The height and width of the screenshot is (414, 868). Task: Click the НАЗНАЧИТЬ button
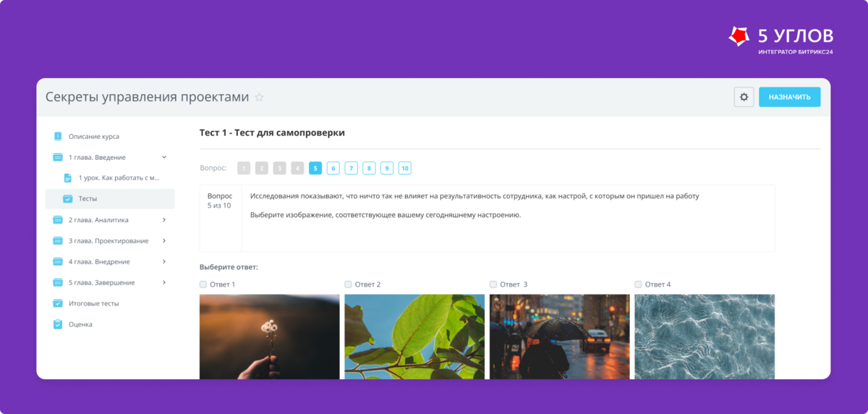click(x=790, y=97)
